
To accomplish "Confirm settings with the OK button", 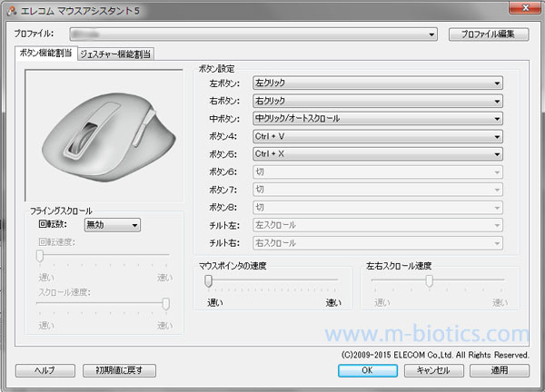I will [x=367, y=370].
